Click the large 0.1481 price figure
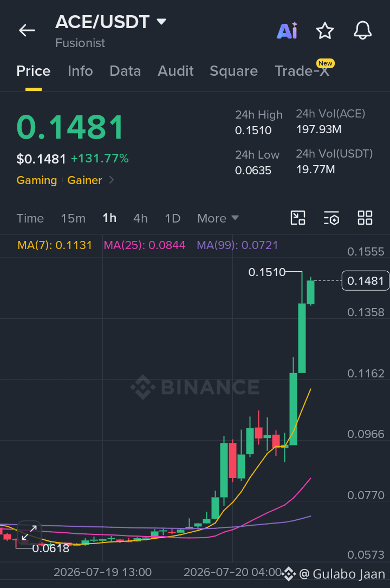Viewport: 390px width, 588px height. point(70,127)
